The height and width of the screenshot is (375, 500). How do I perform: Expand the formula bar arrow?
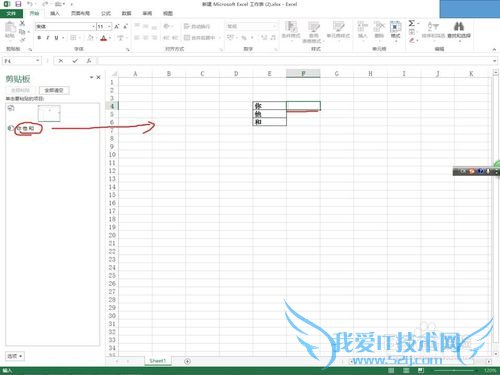tap(495, 61)
